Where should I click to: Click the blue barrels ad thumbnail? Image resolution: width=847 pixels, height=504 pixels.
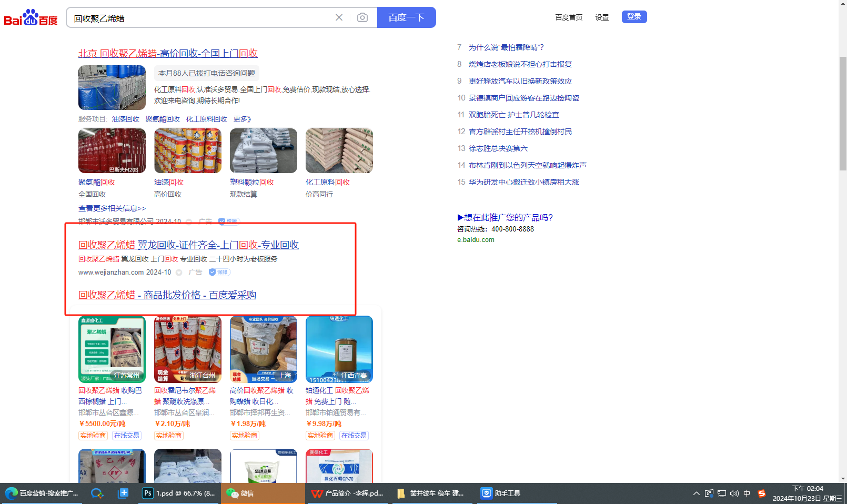pos(112,87)
